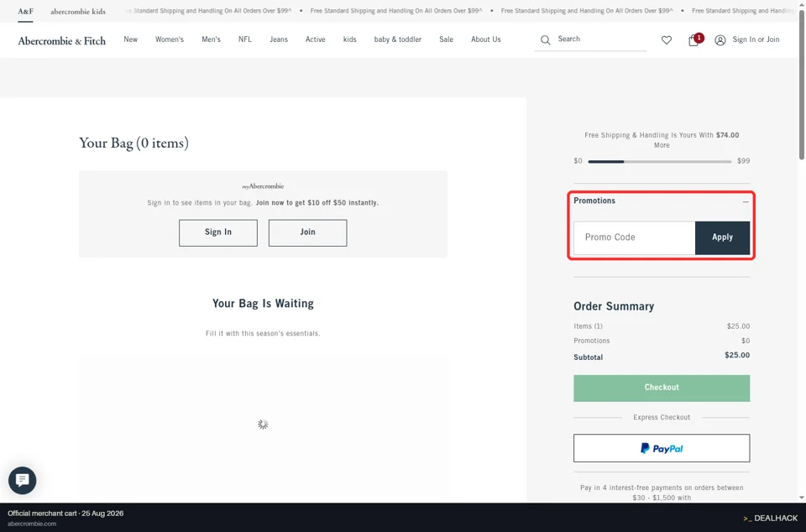Open the Sale menu
The image size is (806, 532).
[446, 39]
